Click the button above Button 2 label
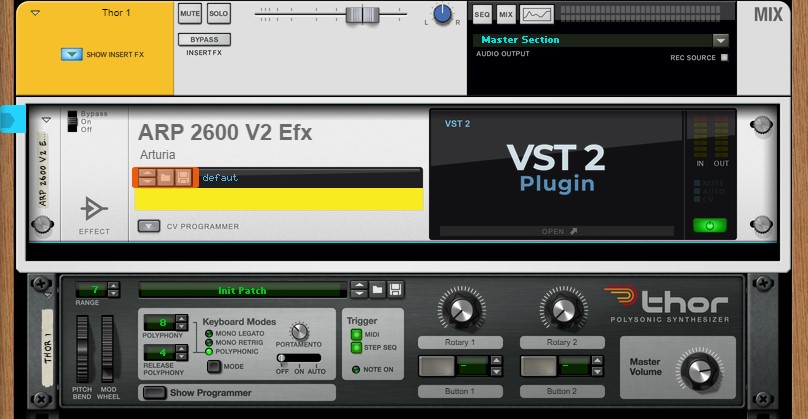Screen dimensions: 808x419 (x=538, y=366)
